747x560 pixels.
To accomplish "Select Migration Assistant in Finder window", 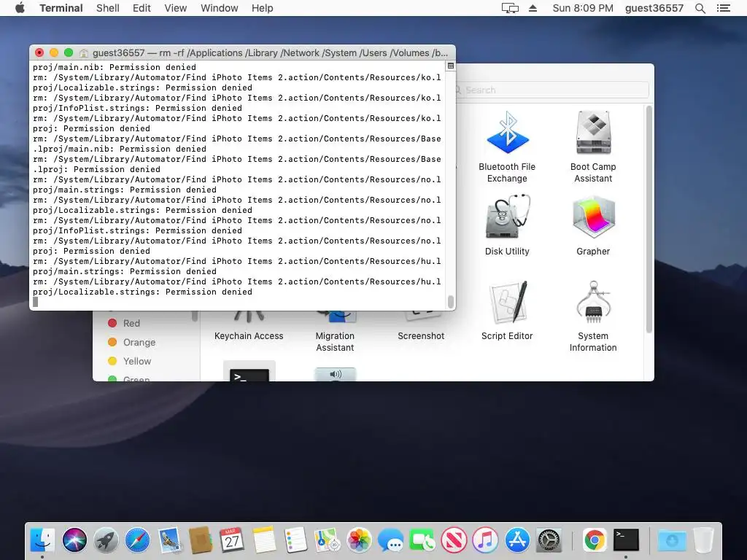I will click(x=335, y=341).
